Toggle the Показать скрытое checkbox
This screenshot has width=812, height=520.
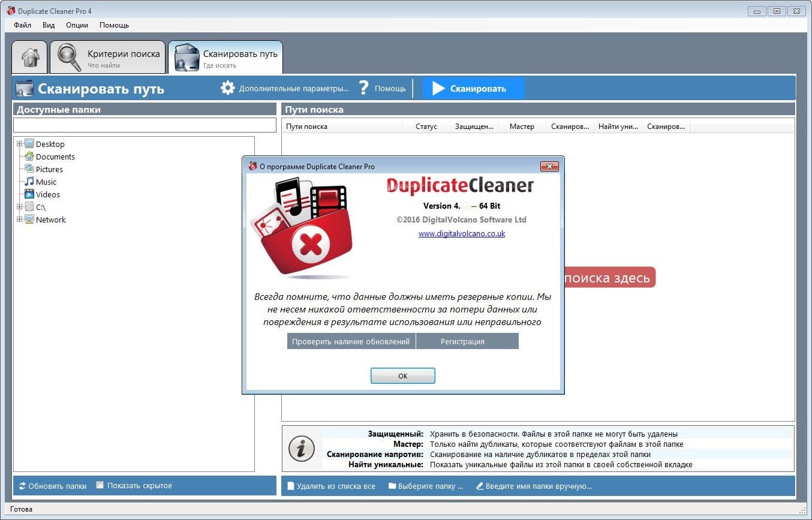tap(100, 485)
